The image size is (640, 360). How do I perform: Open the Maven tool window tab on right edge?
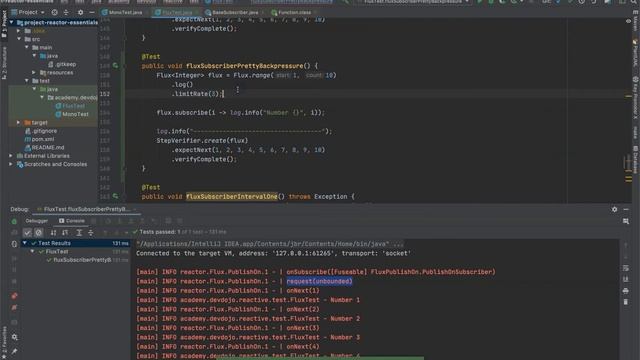point(636,22)
